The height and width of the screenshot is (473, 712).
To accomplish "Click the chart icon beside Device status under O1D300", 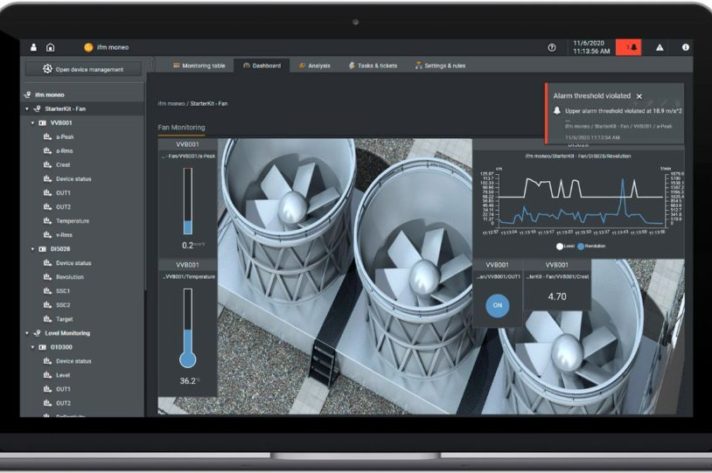I will pyautogui.click(x=47, y=361).
